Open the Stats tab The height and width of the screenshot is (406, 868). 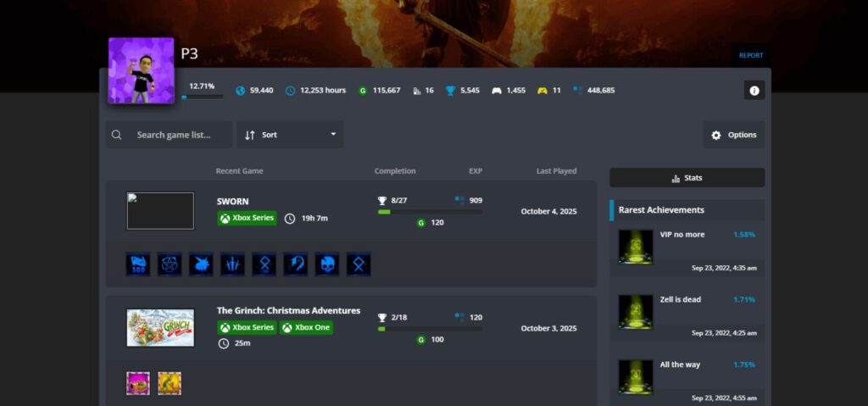point(687,178)
